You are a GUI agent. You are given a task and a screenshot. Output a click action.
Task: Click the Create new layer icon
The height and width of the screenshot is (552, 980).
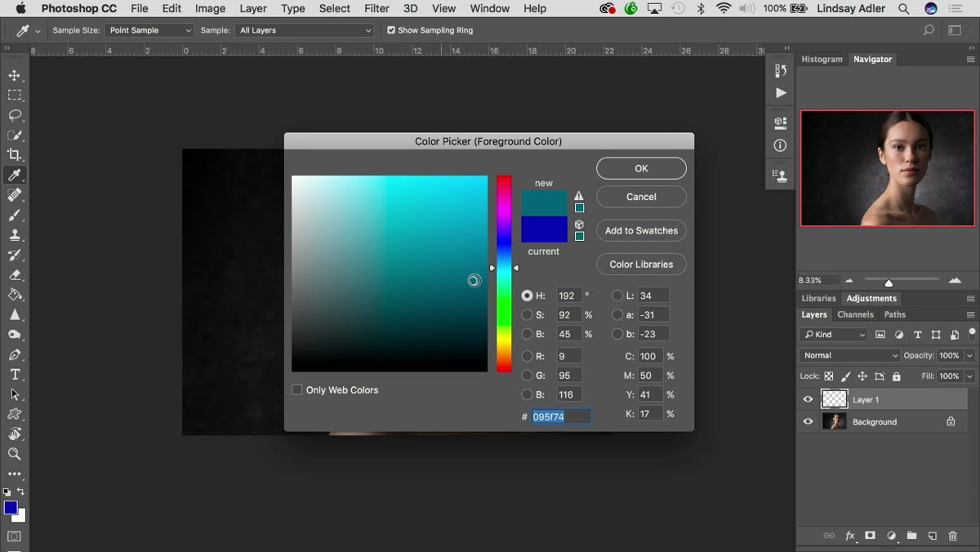(932, 536)
